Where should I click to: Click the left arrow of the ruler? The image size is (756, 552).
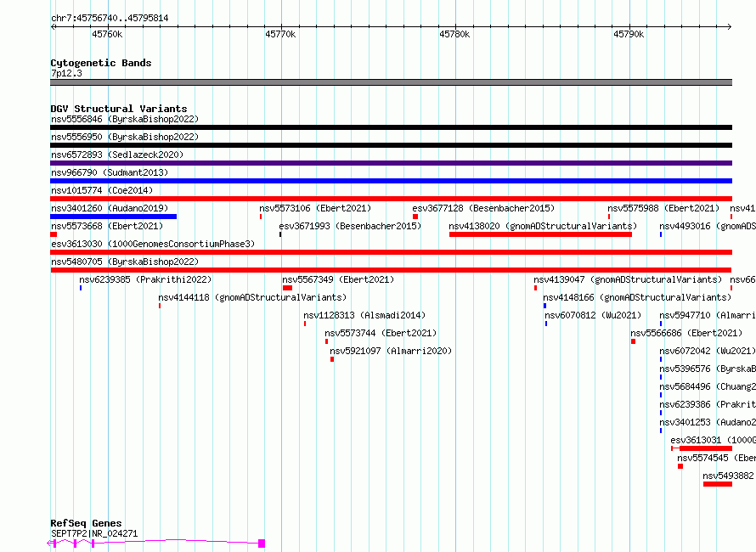point(53,27)
